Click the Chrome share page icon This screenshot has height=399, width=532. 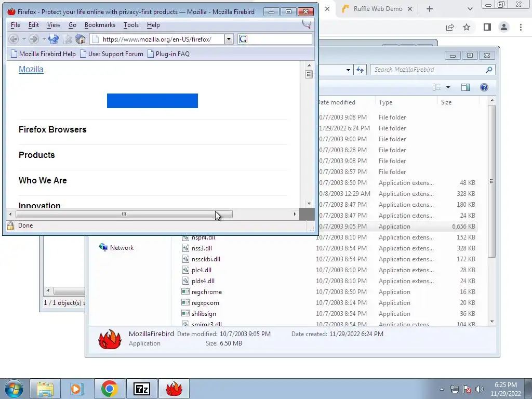pyautogui.click(x=450, y=27)
